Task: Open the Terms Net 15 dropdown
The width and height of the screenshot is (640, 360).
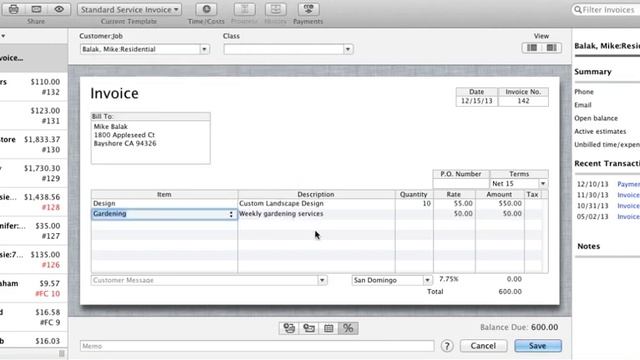Action: point(543,184)
